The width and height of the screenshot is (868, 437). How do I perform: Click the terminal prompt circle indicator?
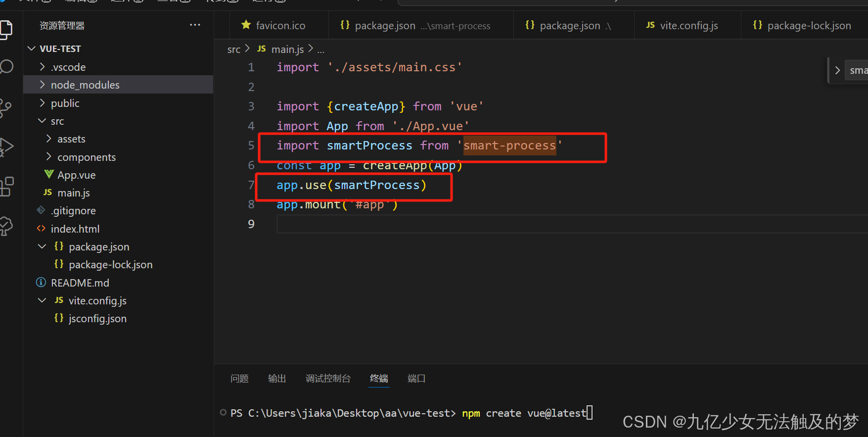point(223,412)
